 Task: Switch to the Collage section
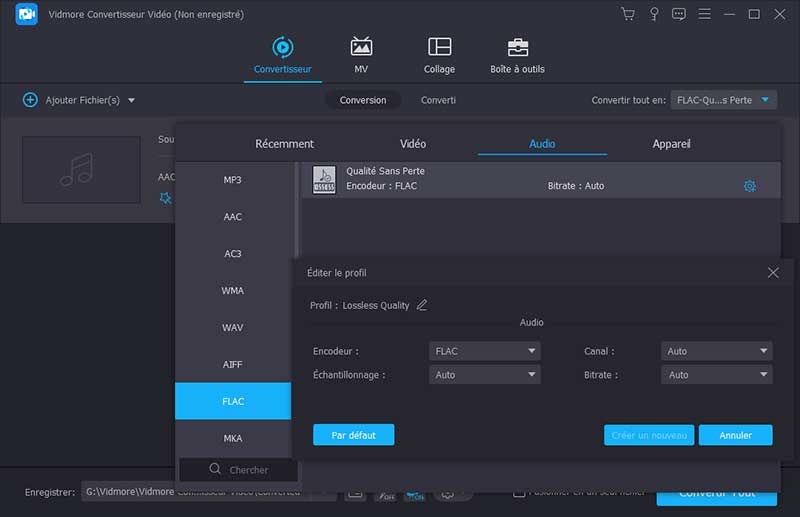click(439, 56)
